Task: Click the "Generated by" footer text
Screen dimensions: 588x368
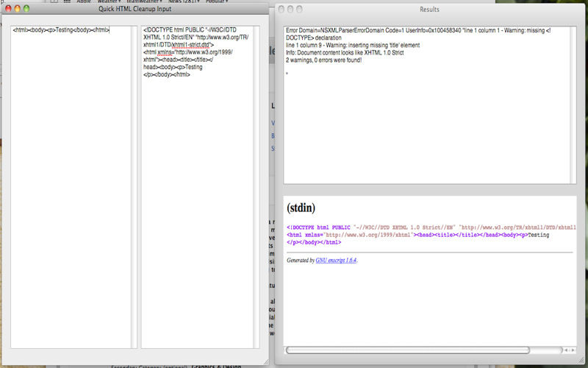Action: (301, 261)
